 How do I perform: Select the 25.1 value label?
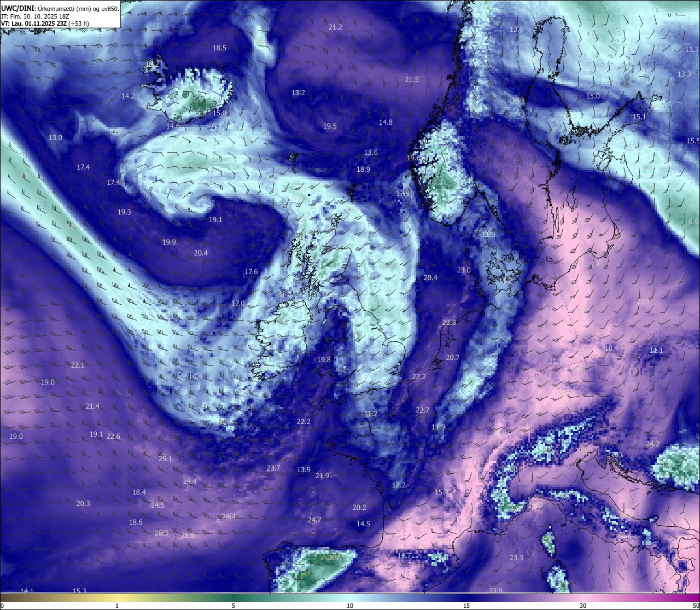[165, 459]
